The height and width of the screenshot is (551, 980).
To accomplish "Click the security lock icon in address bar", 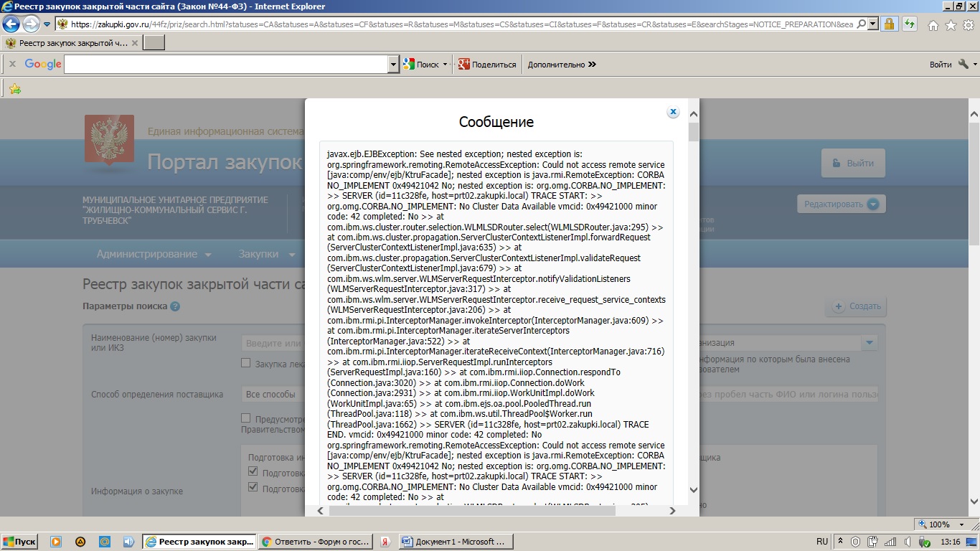I will pos(890,24).
